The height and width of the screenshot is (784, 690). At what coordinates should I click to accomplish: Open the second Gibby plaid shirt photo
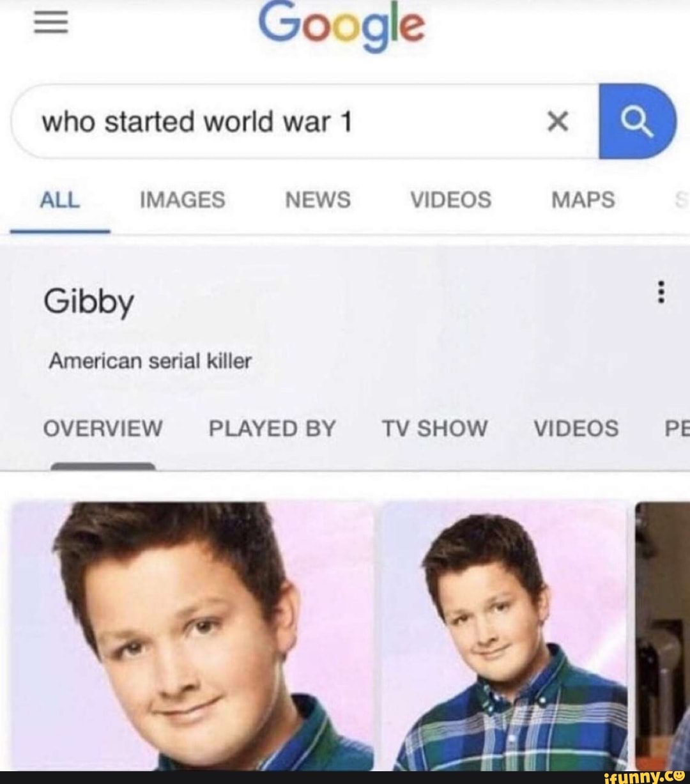(504, 636)
